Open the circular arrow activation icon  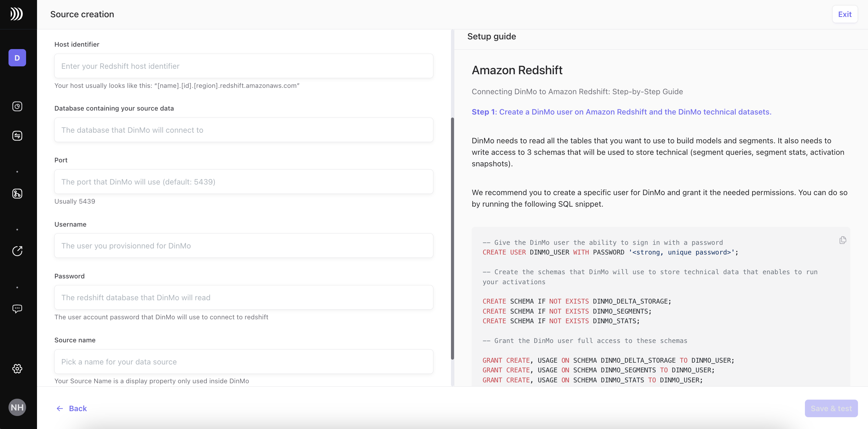(x=17, y=251)
